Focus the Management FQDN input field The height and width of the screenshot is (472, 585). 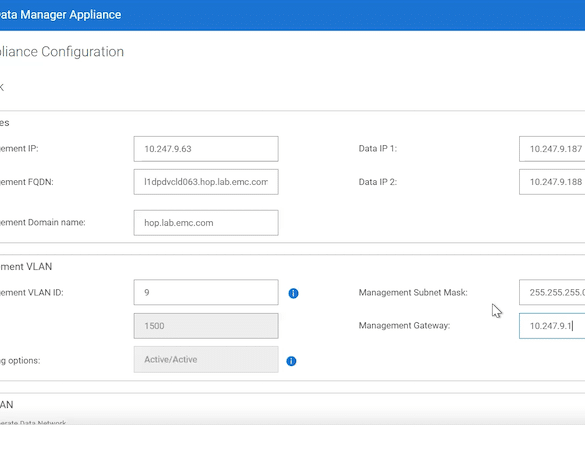tap(206, 182)
